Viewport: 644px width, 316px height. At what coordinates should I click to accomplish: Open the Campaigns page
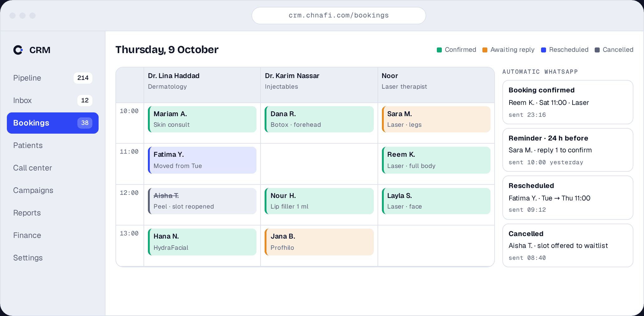pyautogui.click(x=53, y=190)
